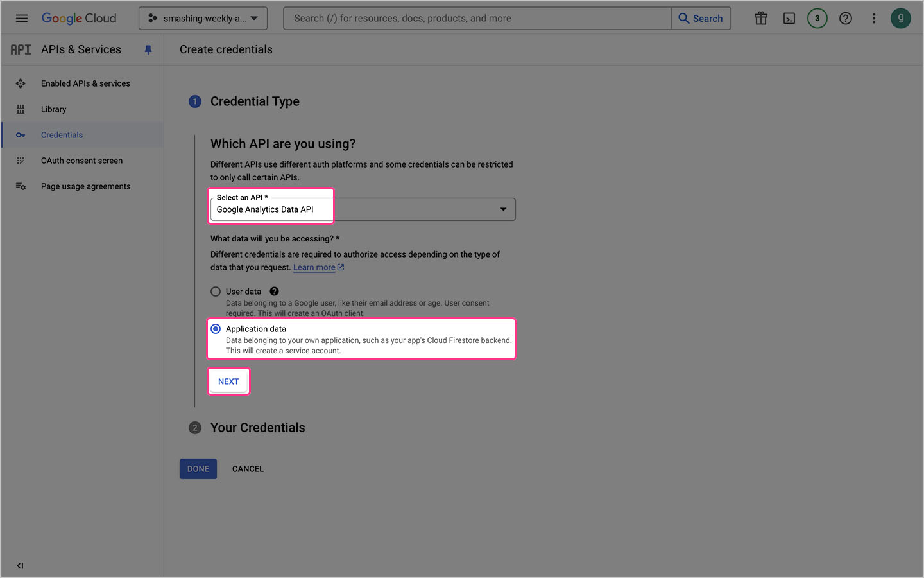Open the Learn more documentation link

pyautogui.click(x=314, y=267)
